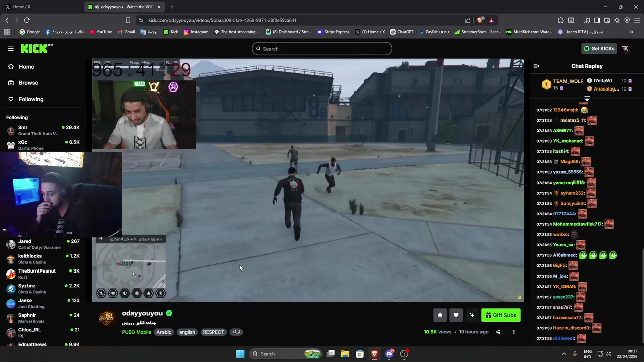This screenshot has width=644, height=362.
Task: Collapse the Chat Replay panel icon
Action: [536, 66]
